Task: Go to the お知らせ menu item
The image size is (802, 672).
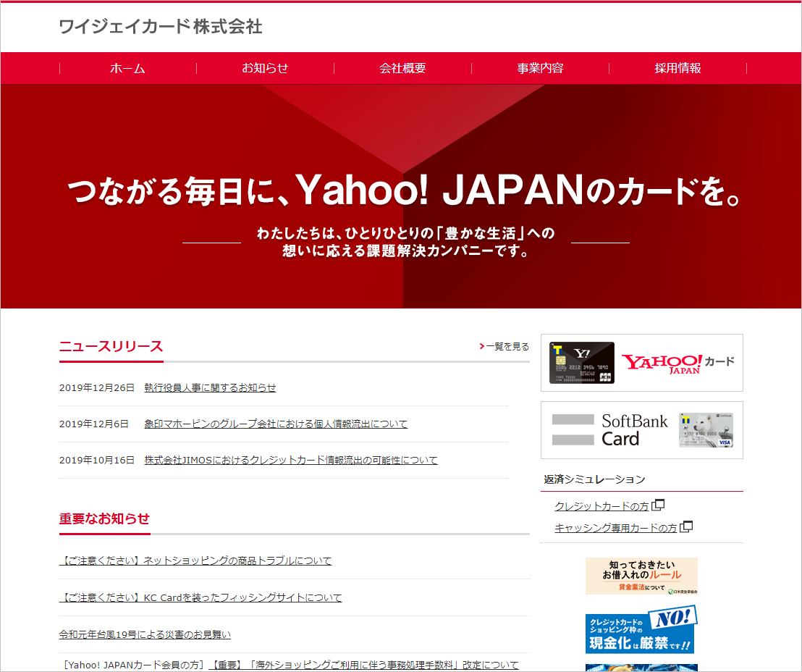Action: [265, 69]
